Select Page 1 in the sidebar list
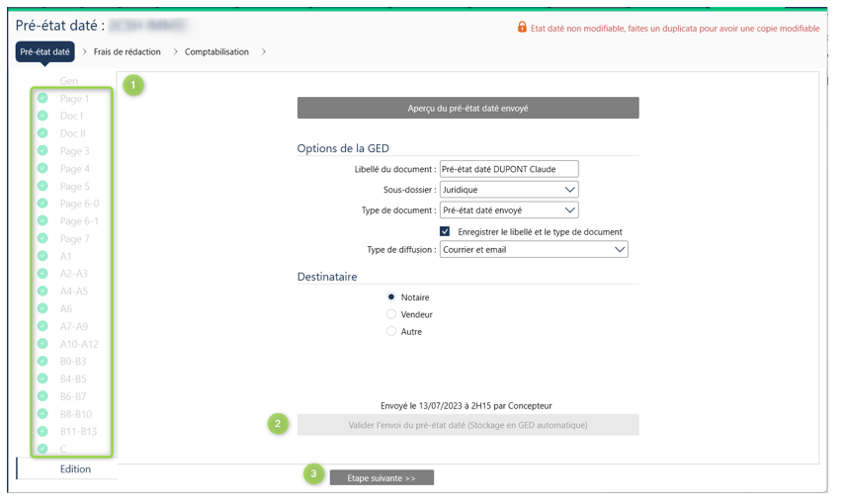Viewport: 847px width, 504px height. point(74,98)
